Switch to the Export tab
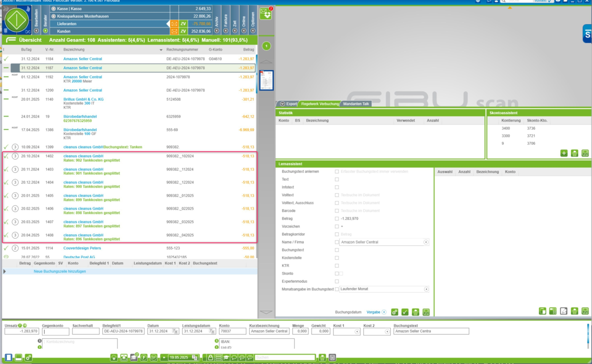 289,104
